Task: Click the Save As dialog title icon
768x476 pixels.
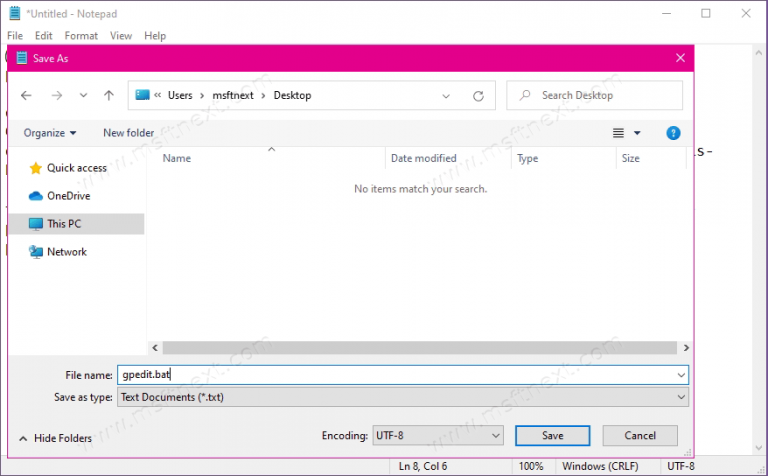Action: 22,58
